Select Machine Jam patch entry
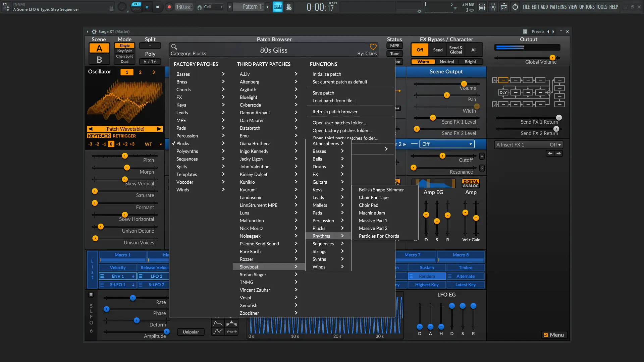 (372, 213)
